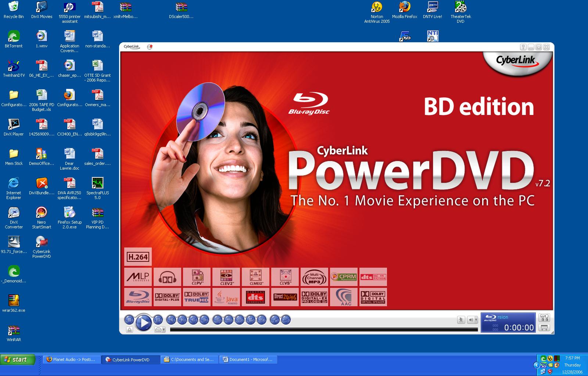Select the WinRAR desktop icon
The height and width of the screenshot is (376, 588).
[14, 333]
